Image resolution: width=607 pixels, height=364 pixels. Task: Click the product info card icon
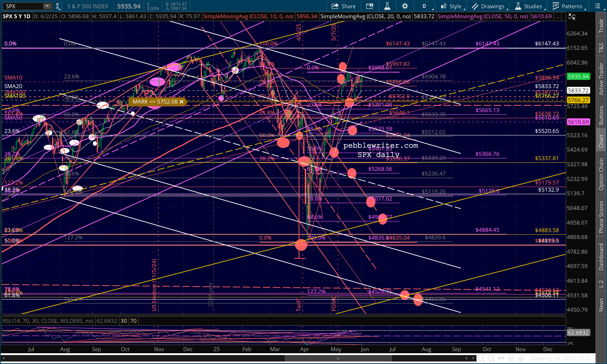(x=369, y=6)
